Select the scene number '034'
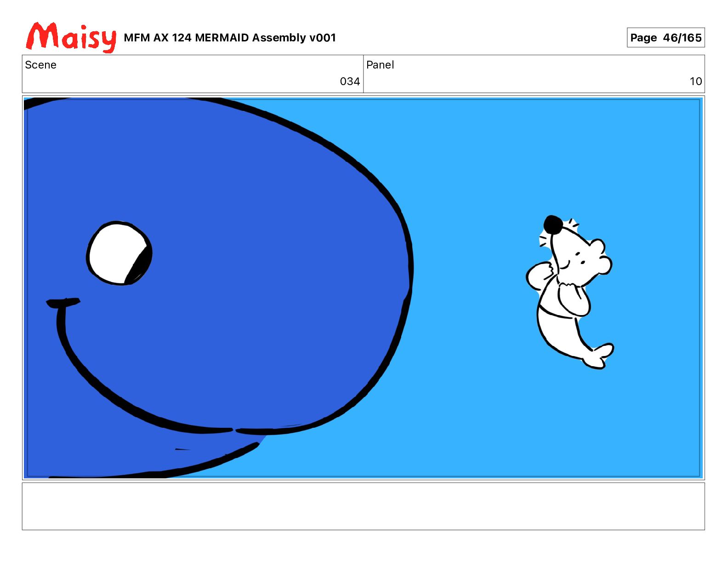 pos(350,81)
